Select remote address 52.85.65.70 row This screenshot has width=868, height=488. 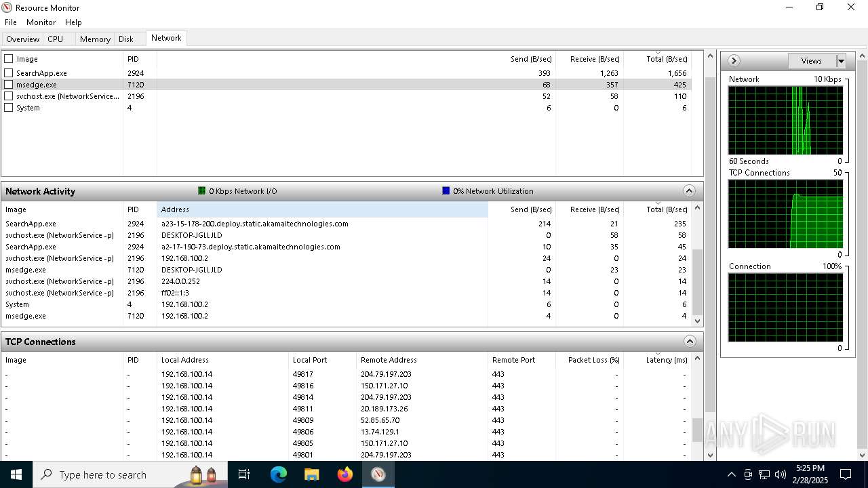point(347,420)
